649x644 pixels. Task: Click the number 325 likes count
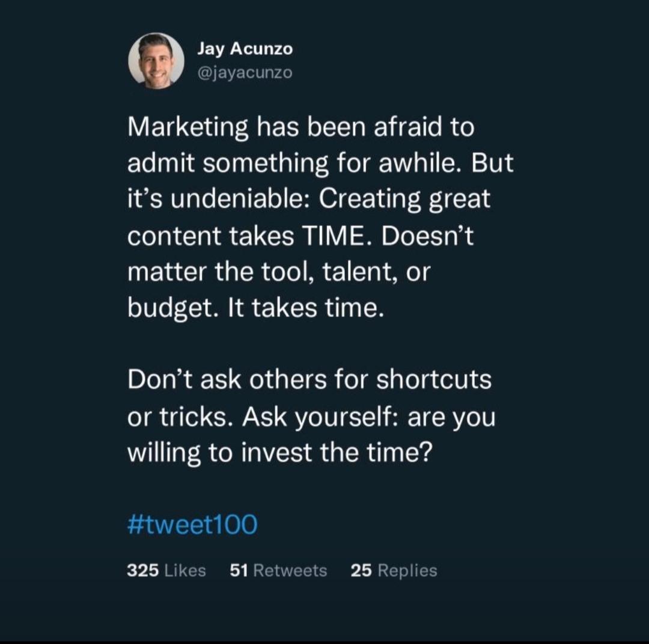point(143,570)
